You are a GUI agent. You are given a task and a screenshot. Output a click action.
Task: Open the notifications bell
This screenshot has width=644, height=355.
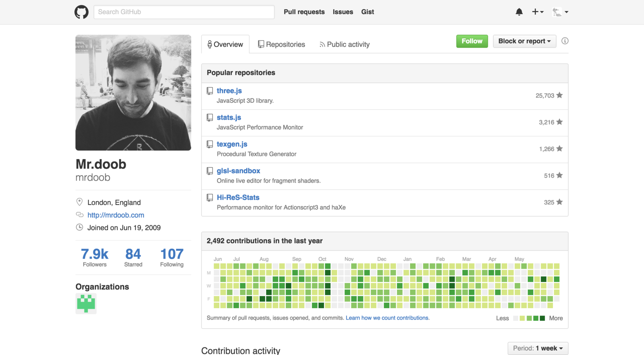[519, 12]
